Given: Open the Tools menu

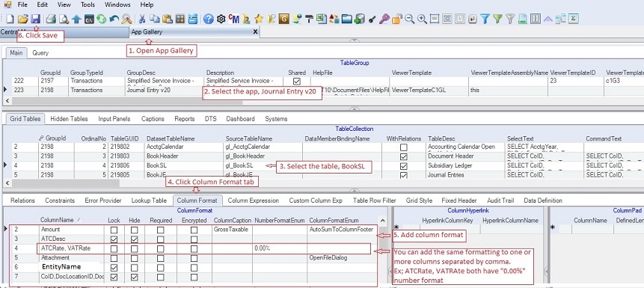Looking at the screenshot, I should point(88,5).
